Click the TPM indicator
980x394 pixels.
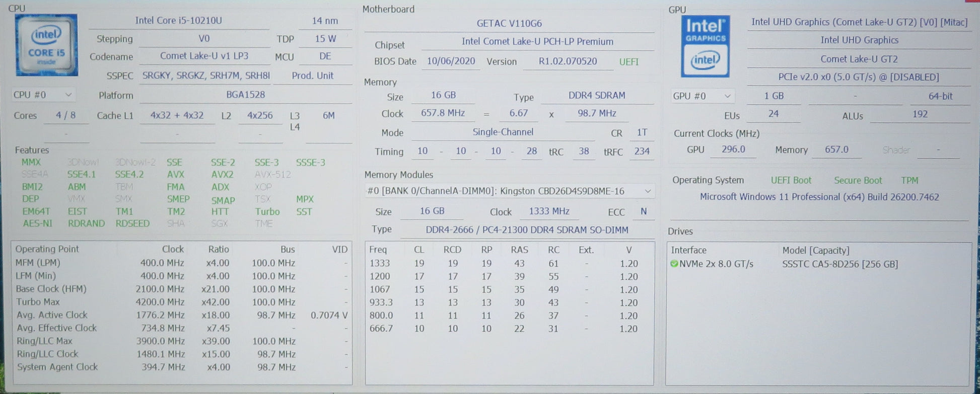(909, 180)
